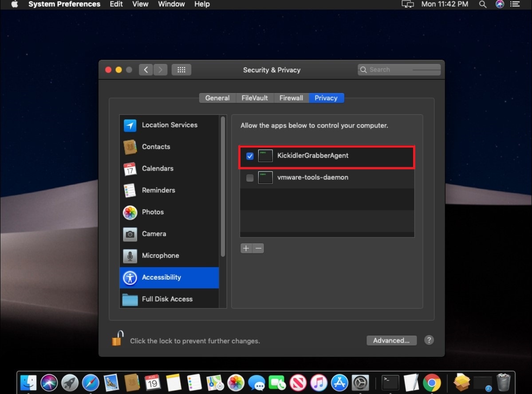Add an app with the plus button
This screenshot has height=394, width=532.
pyautogui.click(x=246, y=248)
